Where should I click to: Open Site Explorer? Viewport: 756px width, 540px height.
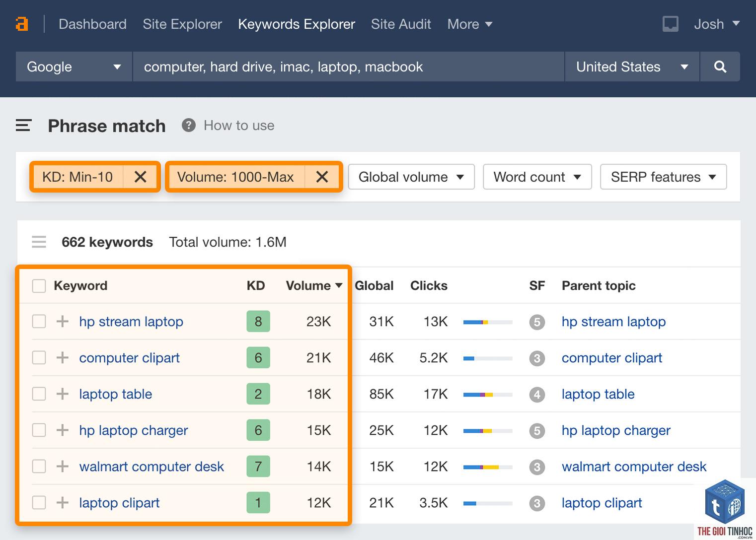pos(182,24)
